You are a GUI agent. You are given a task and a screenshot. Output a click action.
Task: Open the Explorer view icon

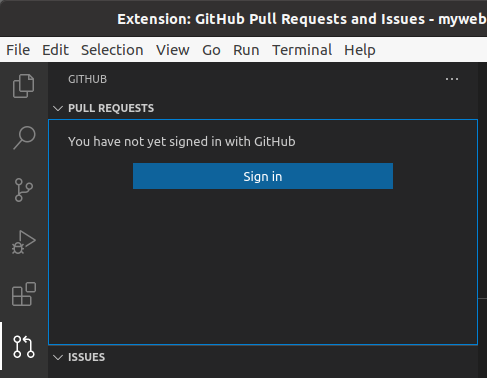[x=23, y=86]
